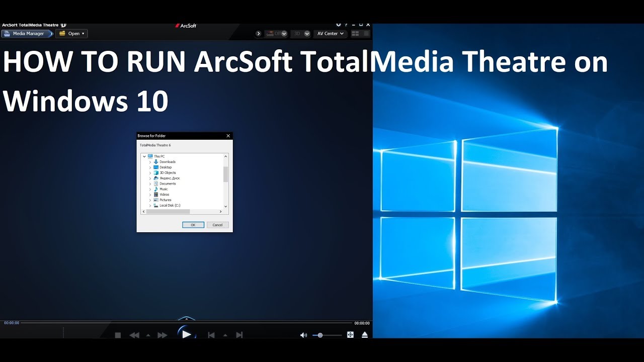Open the chapter up-arrow menu
The image size is (644, 362).
[225, 335]
